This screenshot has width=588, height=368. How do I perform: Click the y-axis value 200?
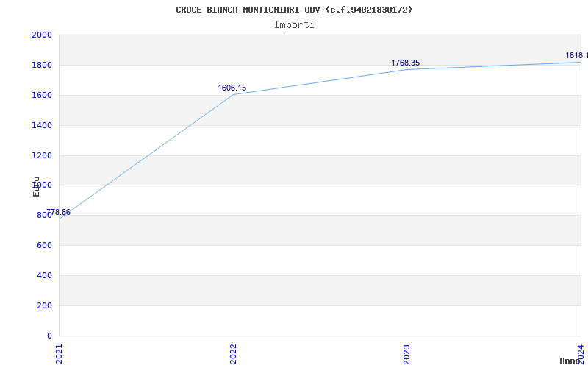pyautogui.click(x=45, y=305)
